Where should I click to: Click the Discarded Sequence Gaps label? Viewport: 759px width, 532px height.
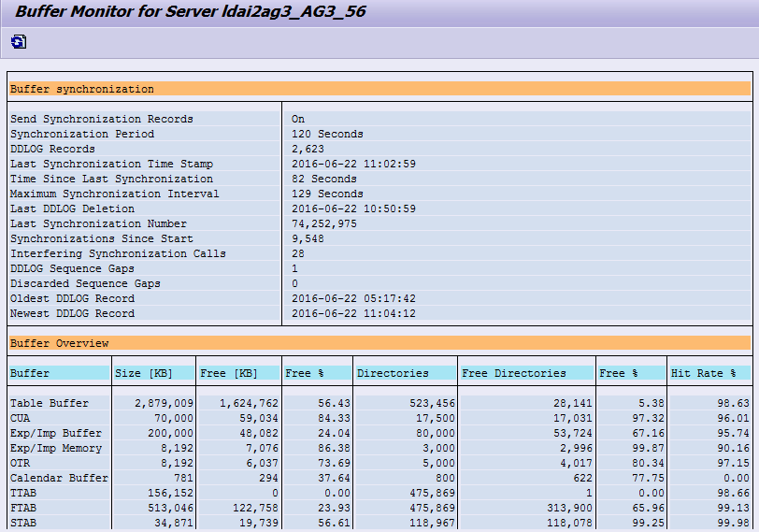[86, 284]
